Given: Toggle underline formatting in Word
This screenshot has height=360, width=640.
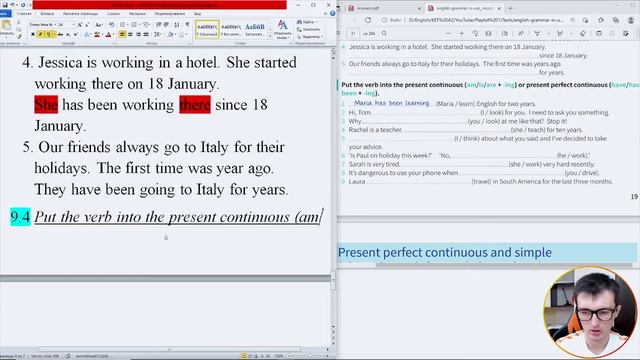Looking at the screenshot, I should [x=49, y=34].
